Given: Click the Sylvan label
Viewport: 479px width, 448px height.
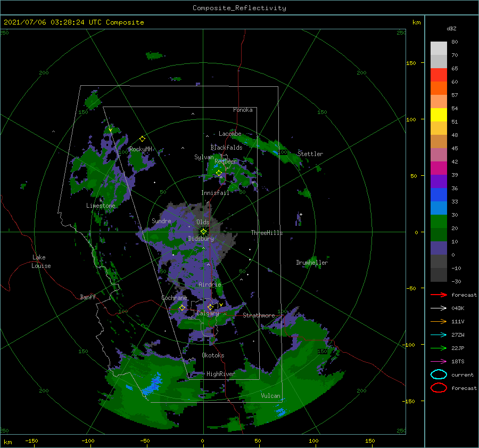Looking at the screenshot, I should pos(204,157).
